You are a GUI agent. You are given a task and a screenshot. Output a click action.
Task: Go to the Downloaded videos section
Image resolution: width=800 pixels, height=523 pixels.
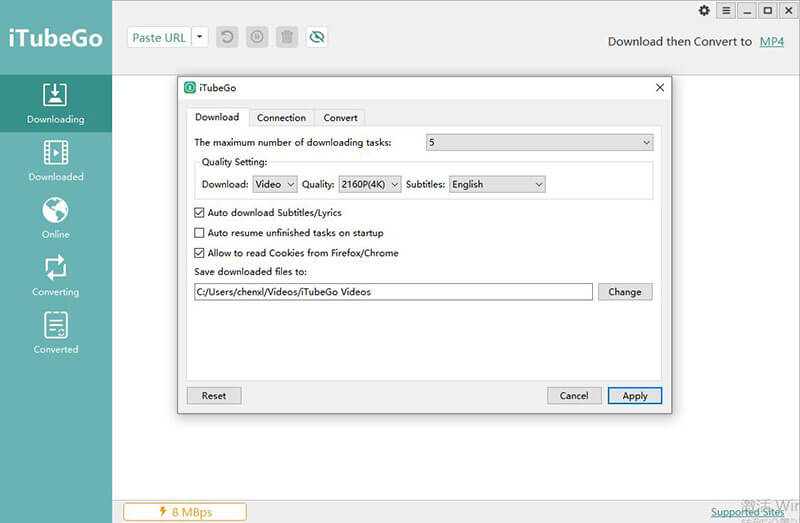tap(55, 161)
